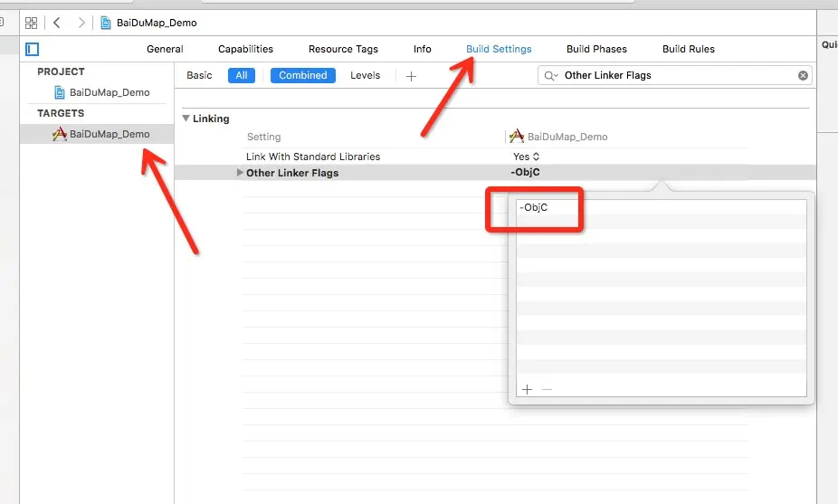The image size is (838, 504).
Task: Click the TARGETS section heading
Action: point(61,113)
